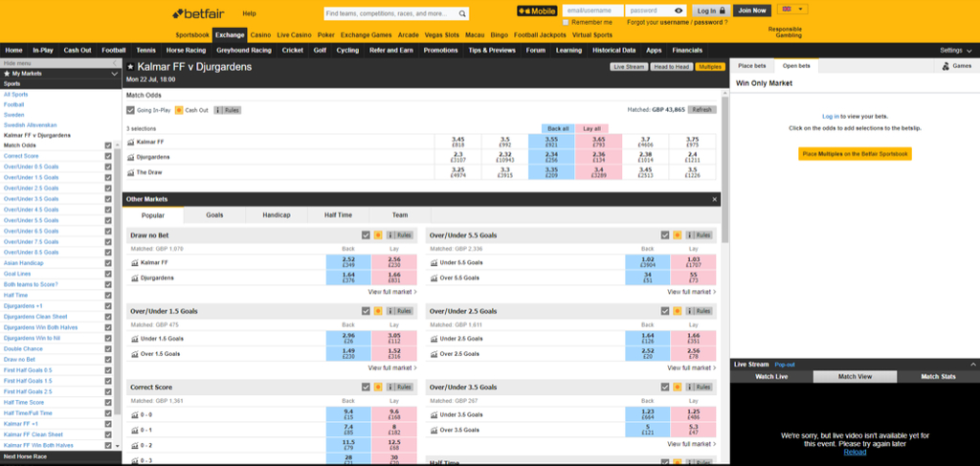980x466 pixels.
Task: Click graph icon beside Over 1.5 Goals
Action: [x=134, y=353]
